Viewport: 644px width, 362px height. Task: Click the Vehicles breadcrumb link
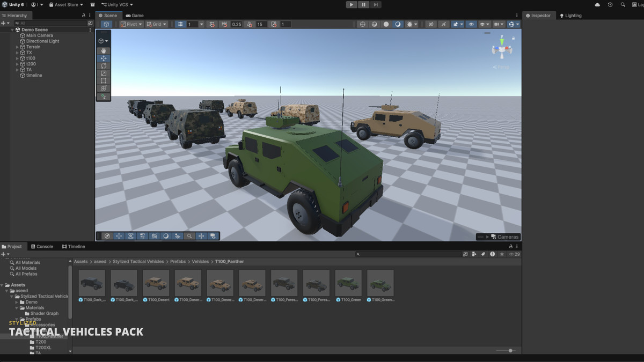point(200,262)
